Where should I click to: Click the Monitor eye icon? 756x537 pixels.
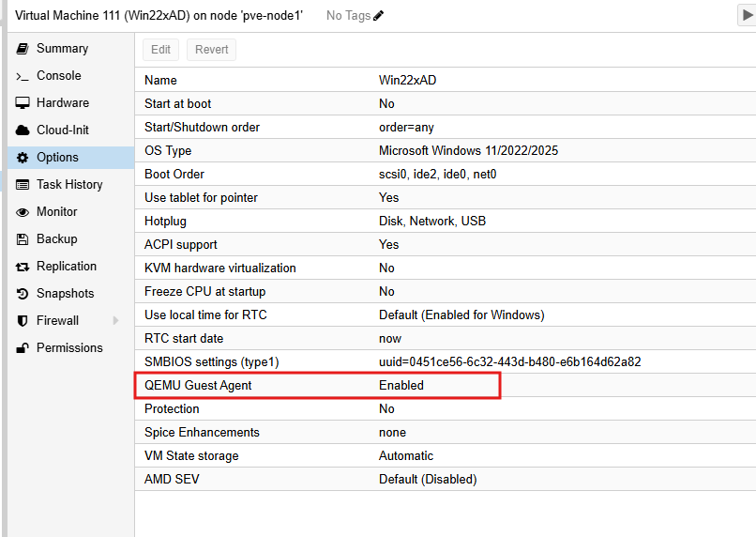click(x=23, y=212)
